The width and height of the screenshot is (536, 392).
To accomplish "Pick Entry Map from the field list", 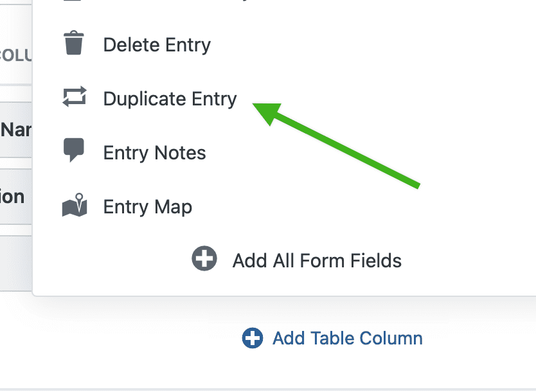I will [147, 206].
